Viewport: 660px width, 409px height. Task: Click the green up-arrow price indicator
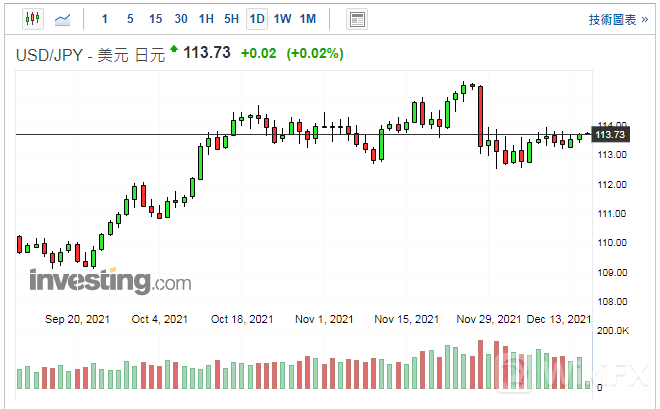[174, 48]
